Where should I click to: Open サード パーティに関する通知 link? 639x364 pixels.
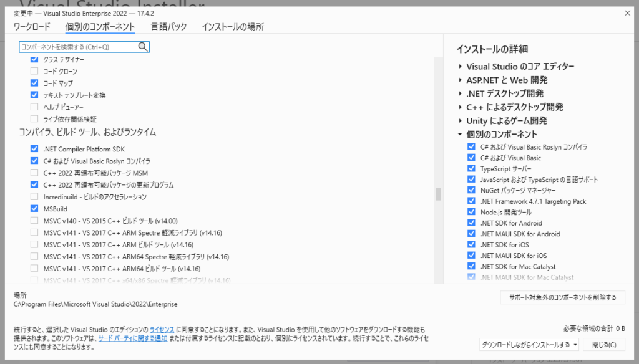coord(132,338)
